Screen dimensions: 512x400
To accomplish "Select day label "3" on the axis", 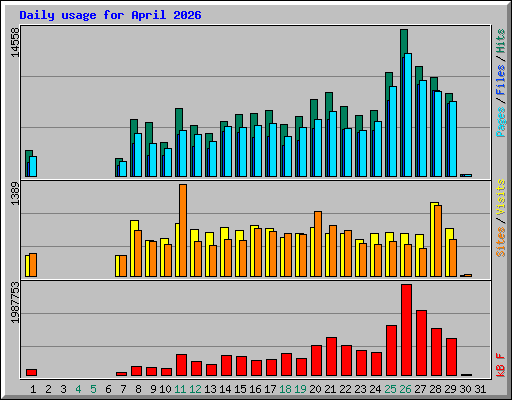I will click(63, 389).
